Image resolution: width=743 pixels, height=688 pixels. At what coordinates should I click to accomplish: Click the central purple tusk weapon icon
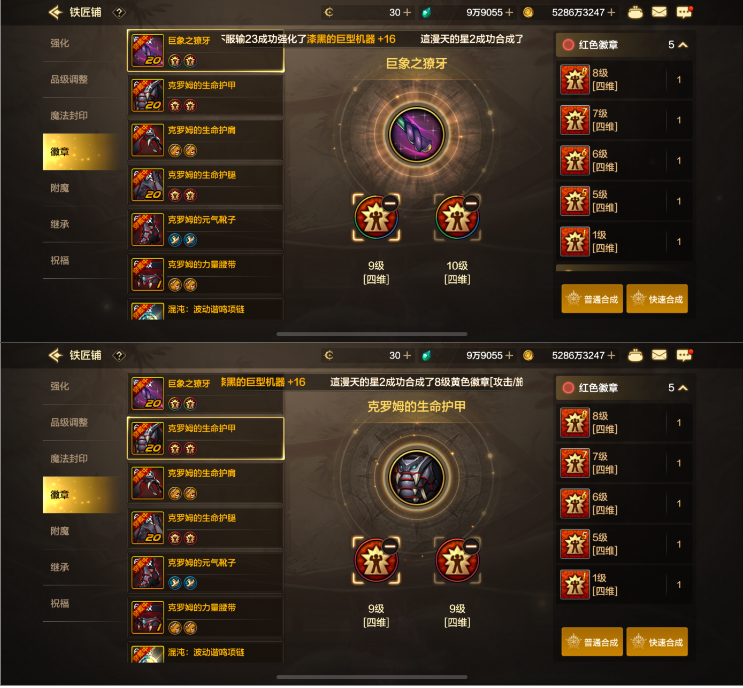(x=417, y=135)
